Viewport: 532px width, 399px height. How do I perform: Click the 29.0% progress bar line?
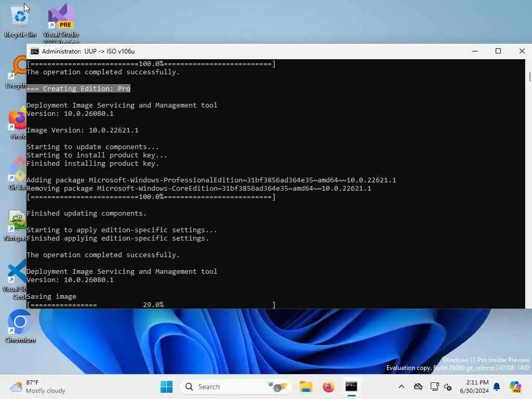151,304
